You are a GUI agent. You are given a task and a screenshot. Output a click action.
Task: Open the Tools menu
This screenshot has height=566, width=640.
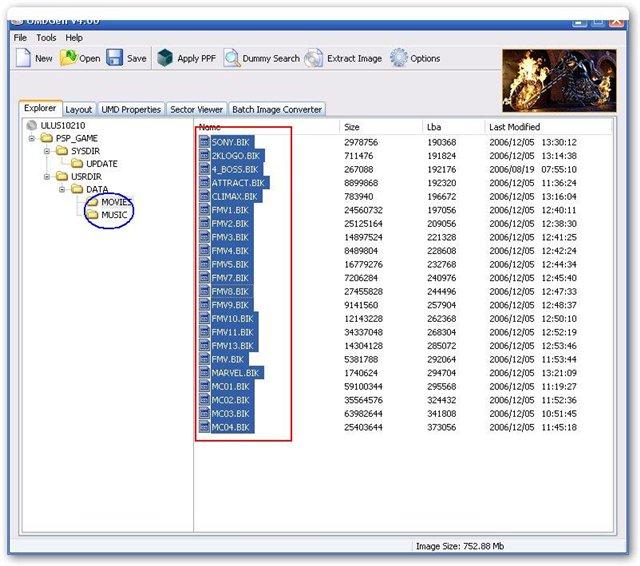(46, 38)
